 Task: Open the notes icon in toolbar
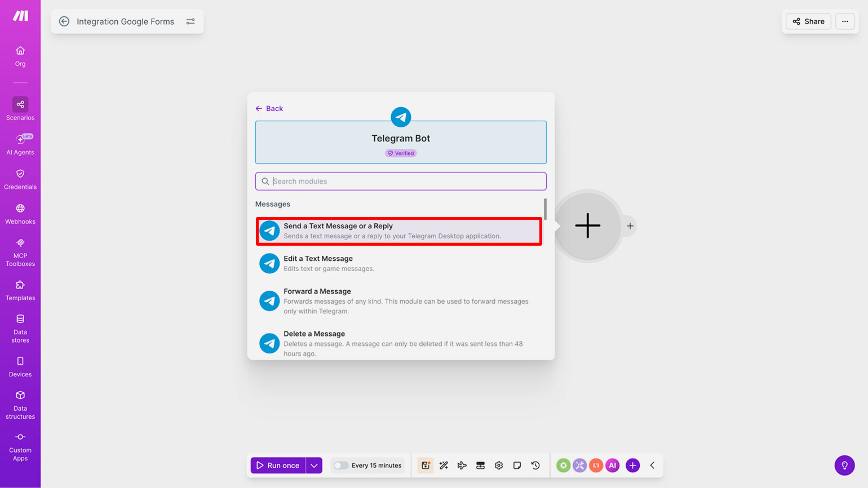tap(517, 465)
